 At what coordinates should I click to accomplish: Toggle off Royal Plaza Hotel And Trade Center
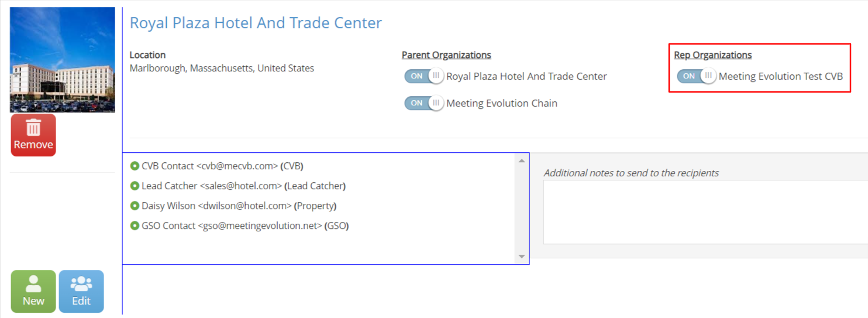pyautogui.click(x=424, y=76)
